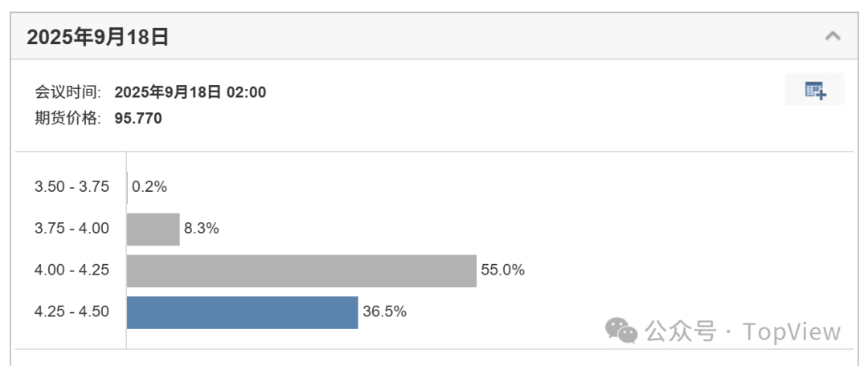Click the 4.25 - 4.50 range label
This screenshot has height=366, width=868.
pos(72,311)
